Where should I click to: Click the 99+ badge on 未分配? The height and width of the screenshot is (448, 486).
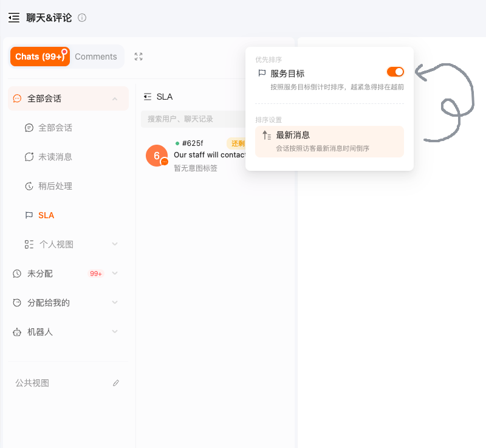pos(96,274)
